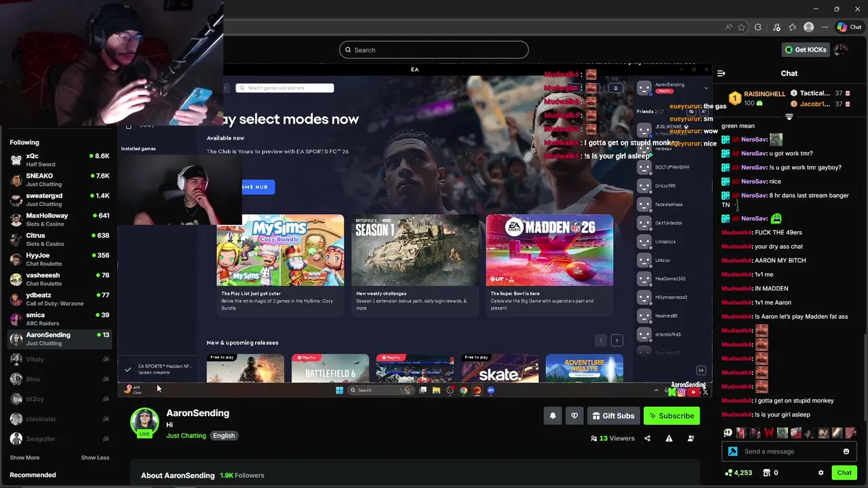The width and height of the screenshot is (868, 488).
Task: Click the heart unfollow icon
Action: (574, 416)
